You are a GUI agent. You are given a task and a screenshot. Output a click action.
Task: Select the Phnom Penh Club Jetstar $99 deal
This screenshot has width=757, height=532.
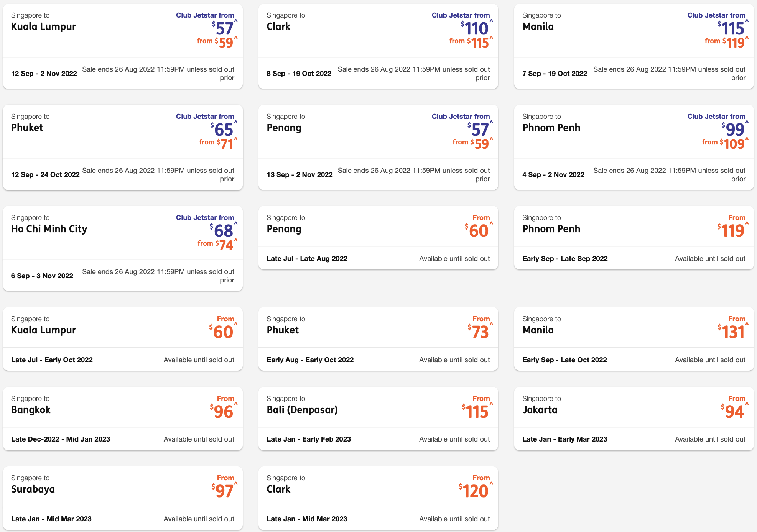pyautogui.click(x=634, y=148)
